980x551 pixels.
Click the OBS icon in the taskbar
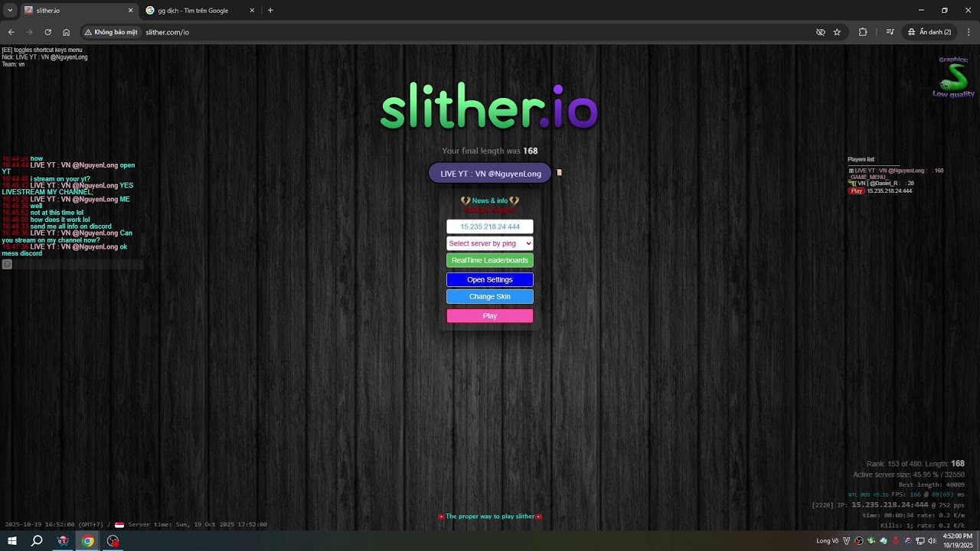click(113, 541)
